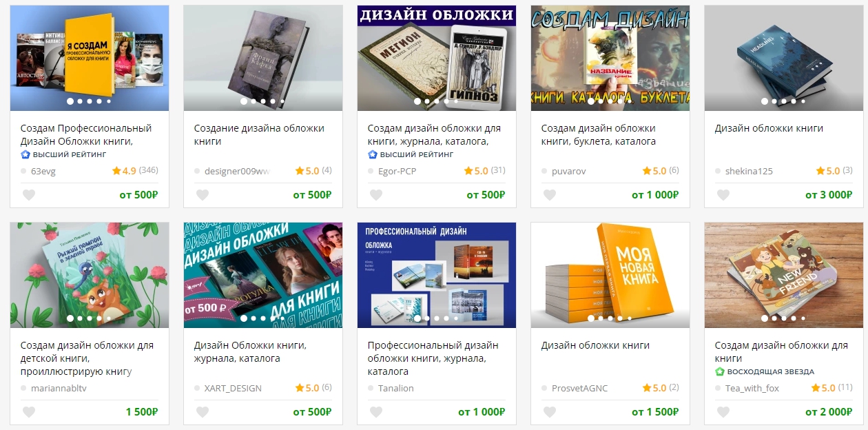Favorite the XART_DESIGN listing

point(203,412)
